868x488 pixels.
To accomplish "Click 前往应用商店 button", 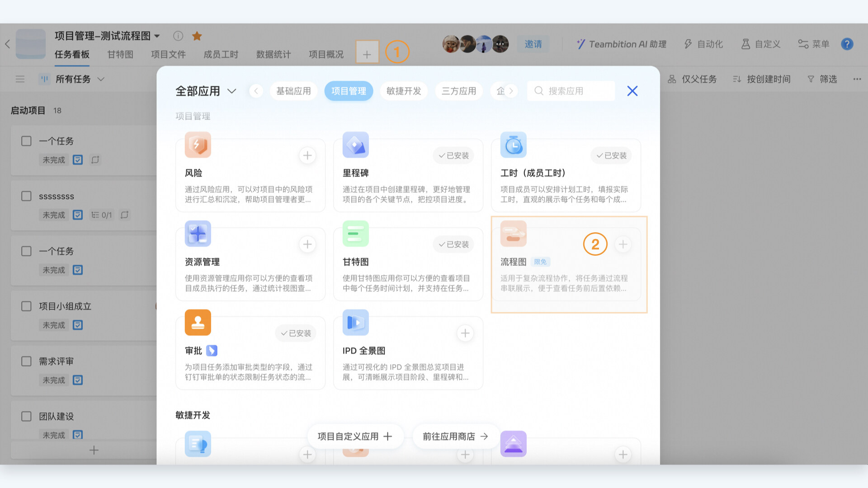I will 455,436.
